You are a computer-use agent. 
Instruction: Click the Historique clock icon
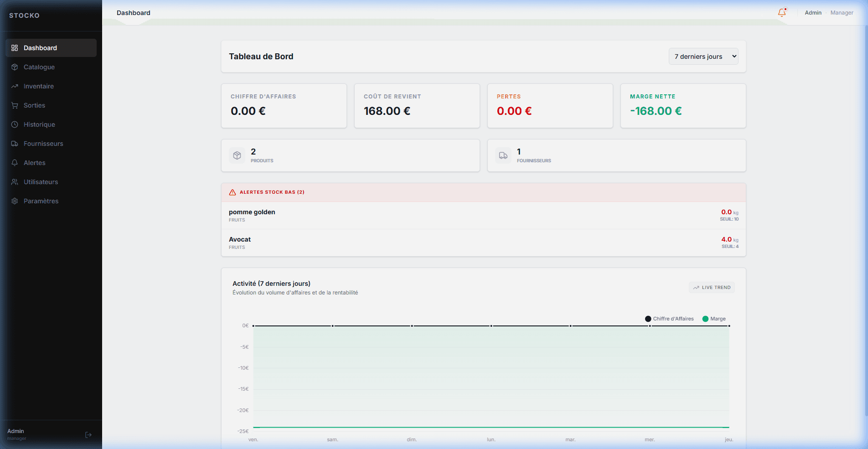click(15, 124)
